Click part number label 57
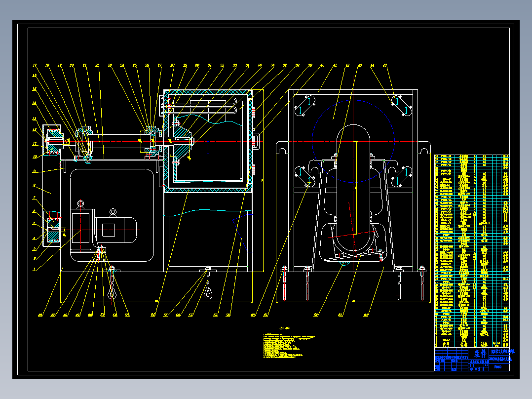Screen dimensions: 532x399 click(190, 315)
